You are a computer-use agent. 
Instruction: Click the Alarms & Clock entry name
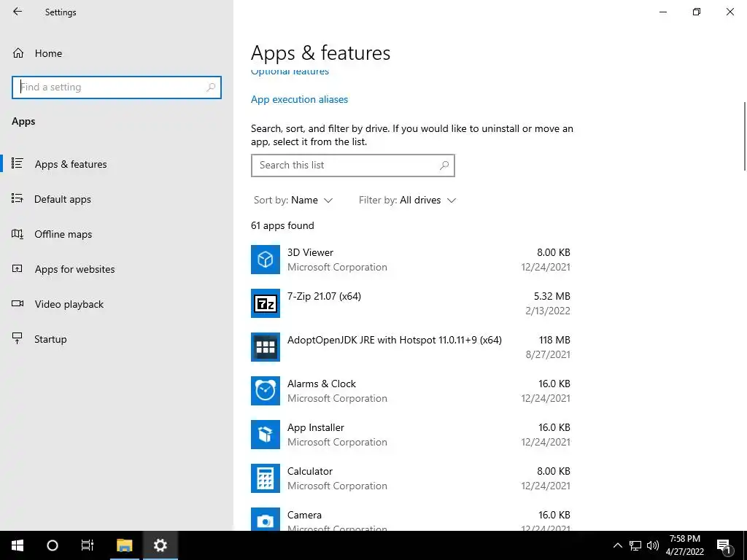click(x=322, y=384)
